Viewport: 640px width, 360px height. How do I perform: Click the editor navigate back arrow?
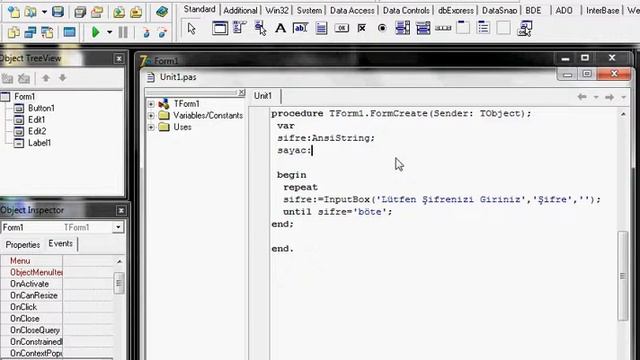[x=582, y=97]
